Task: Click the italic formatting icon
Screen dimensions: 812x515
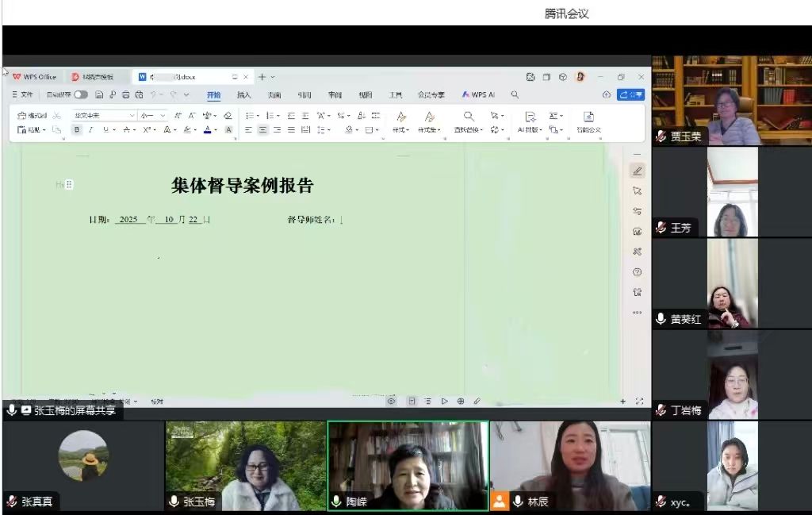Action: pos(90,130)
